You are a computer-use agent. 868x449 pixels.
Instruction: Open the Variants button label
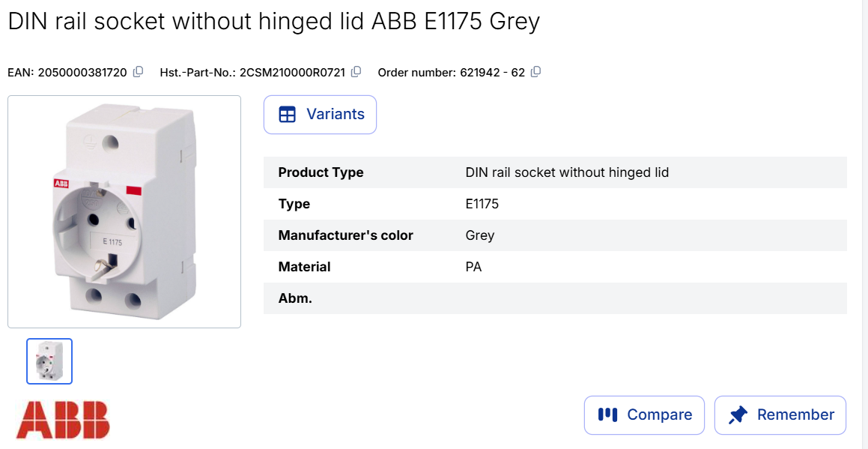pyautogui.click(x=335, y=115)
